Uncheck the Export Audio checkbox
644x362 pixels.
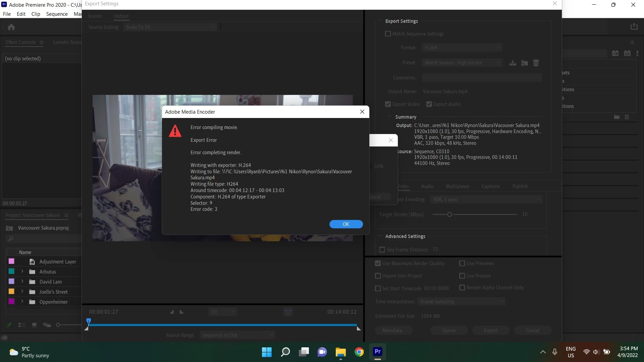[429, 104]
